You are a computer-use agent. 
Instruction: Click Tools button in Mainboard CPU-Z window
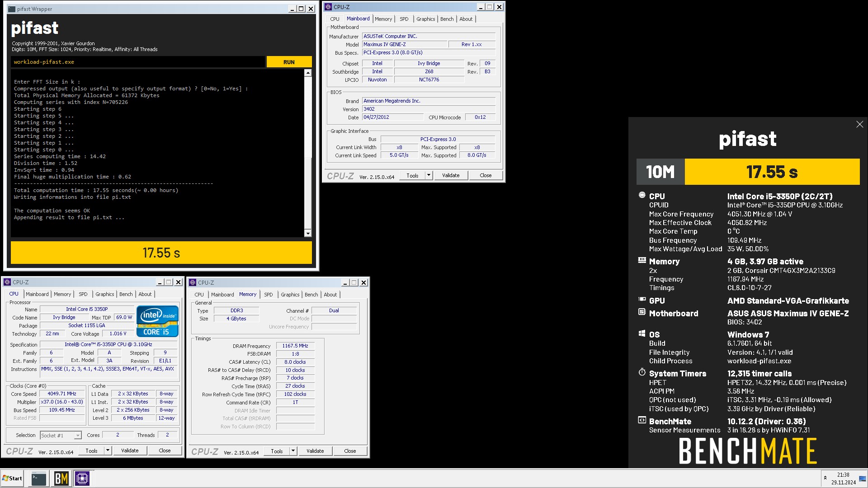click(412, 175)
